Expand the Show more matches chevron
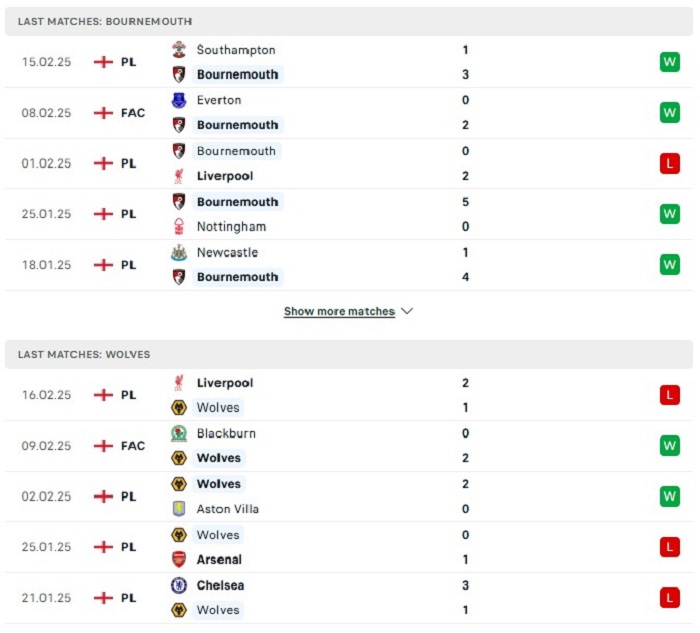This screenshot has height=633, width=700. (x=407, y=311)
